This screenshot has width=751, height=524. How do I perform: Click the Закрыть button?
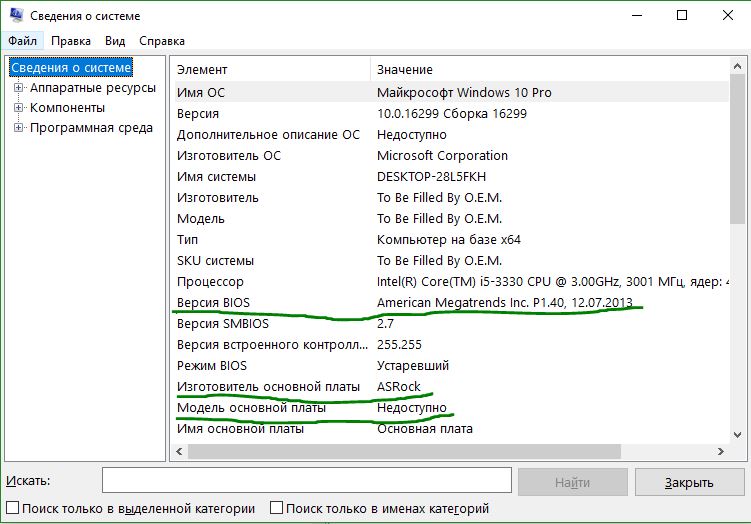tap(689, 482)
